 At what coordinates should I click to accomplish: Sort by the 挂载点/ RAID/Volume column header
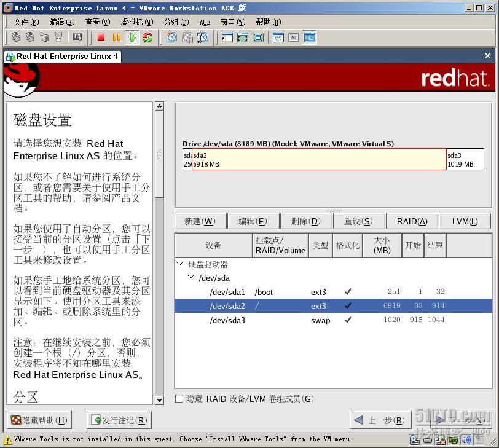coord(280,245)
